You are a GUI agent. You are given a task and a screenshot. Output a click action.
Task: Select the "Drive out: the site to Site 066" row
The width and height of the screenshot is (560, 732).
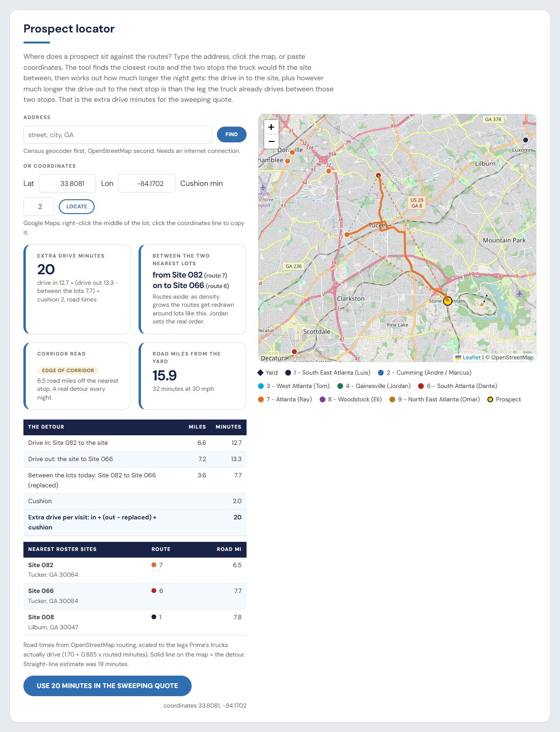pyautogui.click(x=135, y=459)
